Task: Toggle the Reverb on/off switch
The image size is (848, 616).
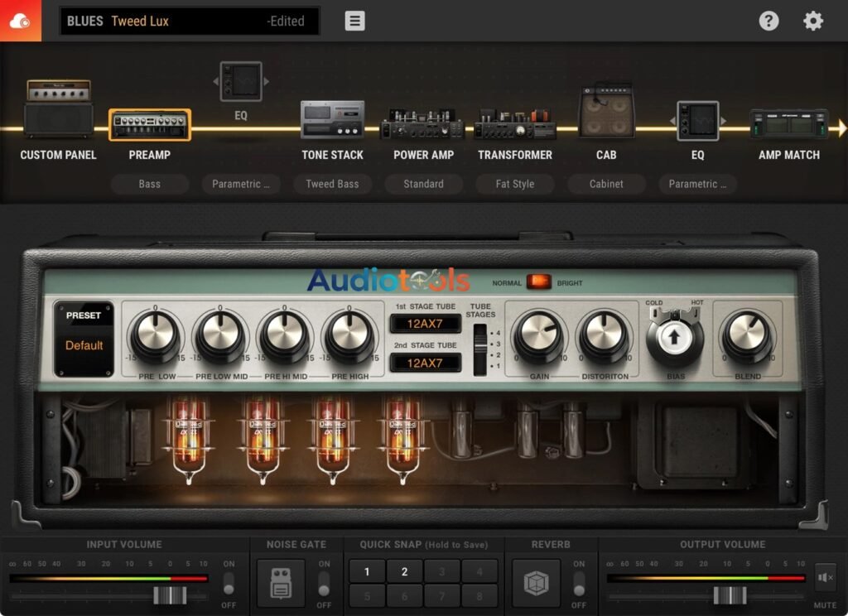Action: tap(579, 584)
